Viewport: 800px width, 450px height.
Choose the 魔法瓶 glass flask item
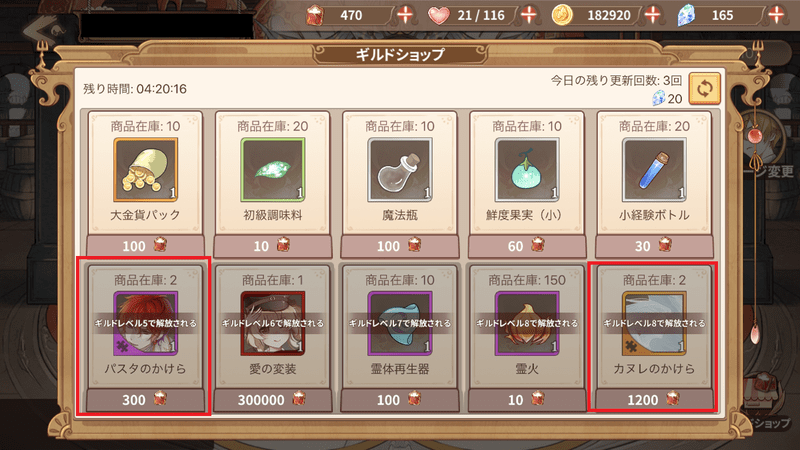(x=400, y=170)
